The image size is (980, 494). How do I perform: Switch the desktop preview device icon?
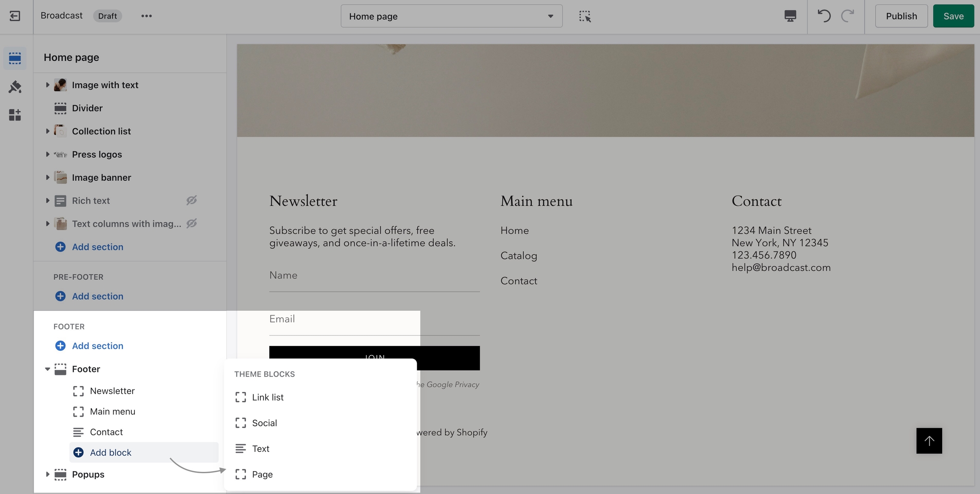[x=790, y=16]
